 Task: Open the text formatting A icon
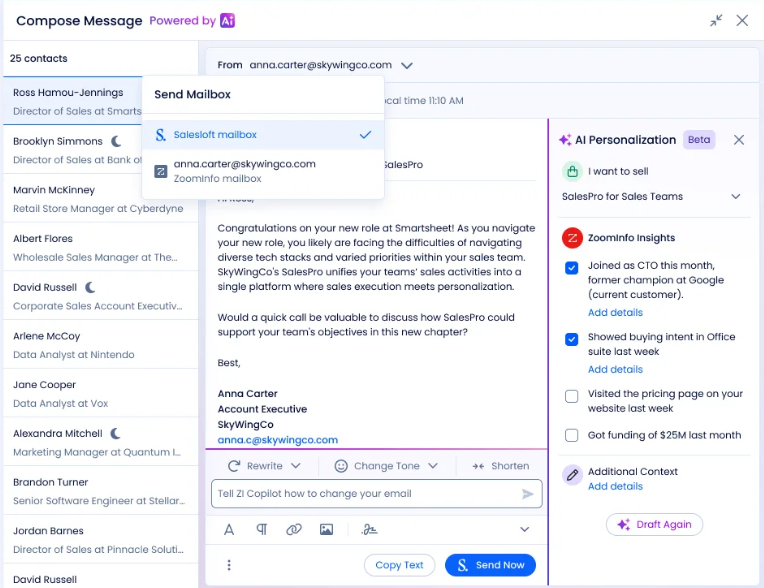pyautogui.click(x=229, y=530)
